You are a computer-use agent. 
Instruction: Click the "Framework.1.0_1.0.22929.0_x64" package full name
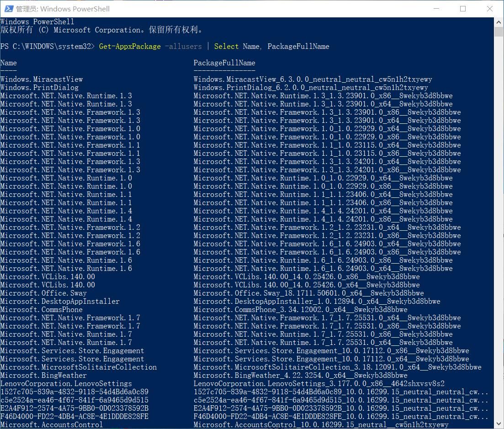(x=327, y=128)
